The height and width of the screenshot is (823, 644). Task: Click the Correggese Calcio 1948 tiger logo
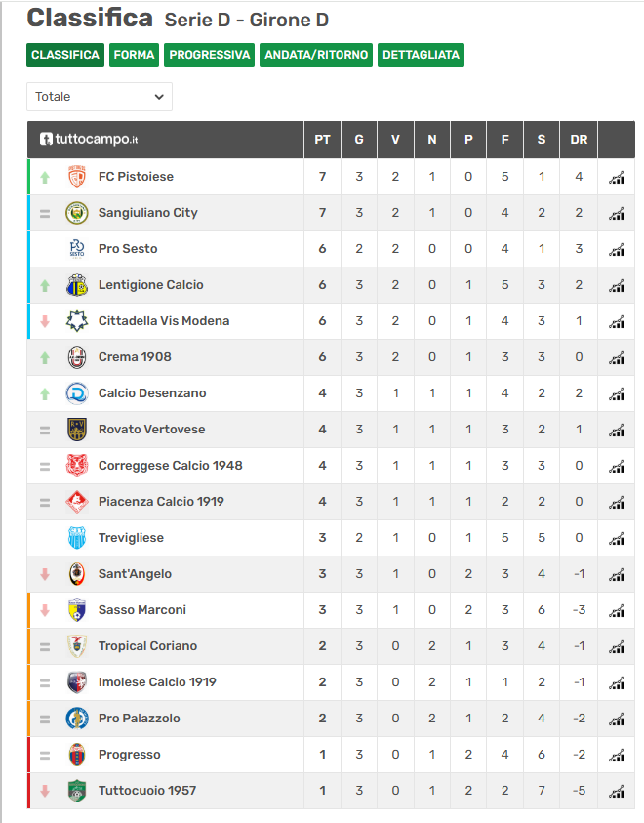[77, 465]
